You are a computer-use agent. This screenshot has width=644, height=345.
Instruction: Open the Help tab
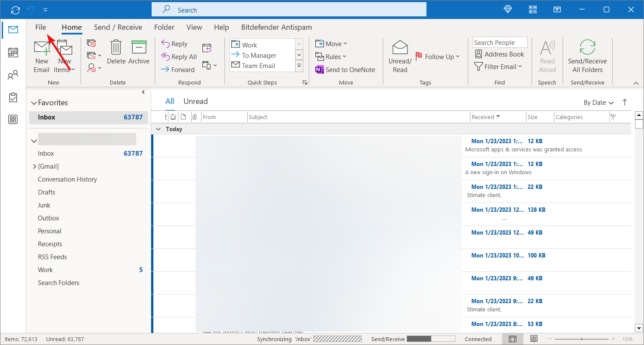[221, 27]
